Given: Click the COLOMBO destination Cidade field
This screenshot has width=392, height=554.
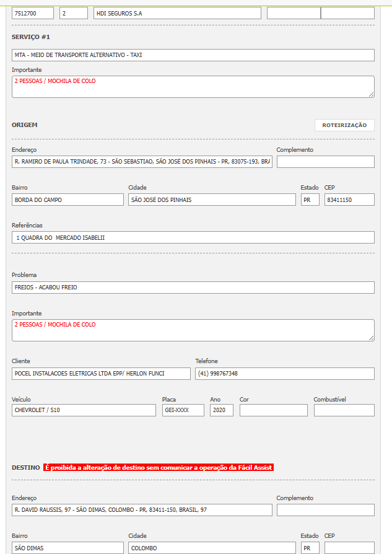Looking at the screenshot, I should pos(212,548).
